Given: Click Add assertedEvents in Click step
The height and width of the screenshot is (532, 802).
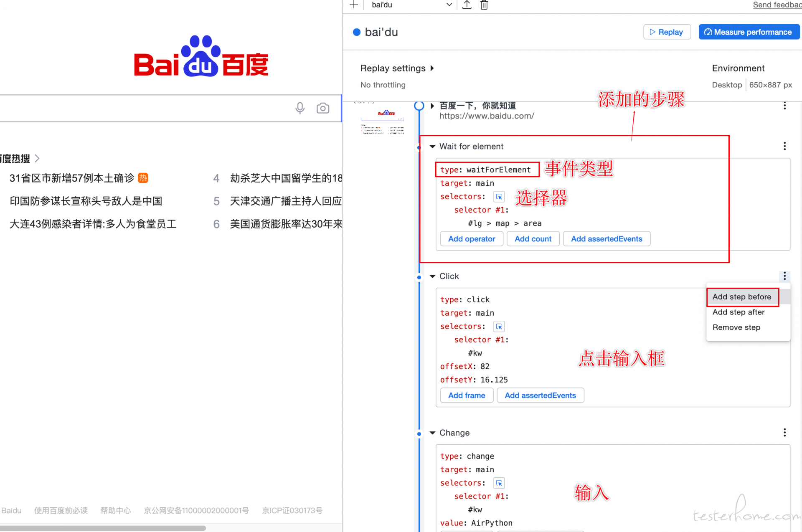Looking at the screenshot, I should pyautogui.click(x=540, y=395).
